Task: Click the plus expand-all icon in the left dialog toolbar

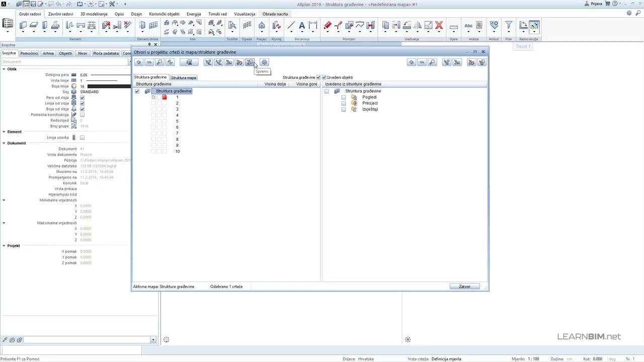Action: click(138, 62)
